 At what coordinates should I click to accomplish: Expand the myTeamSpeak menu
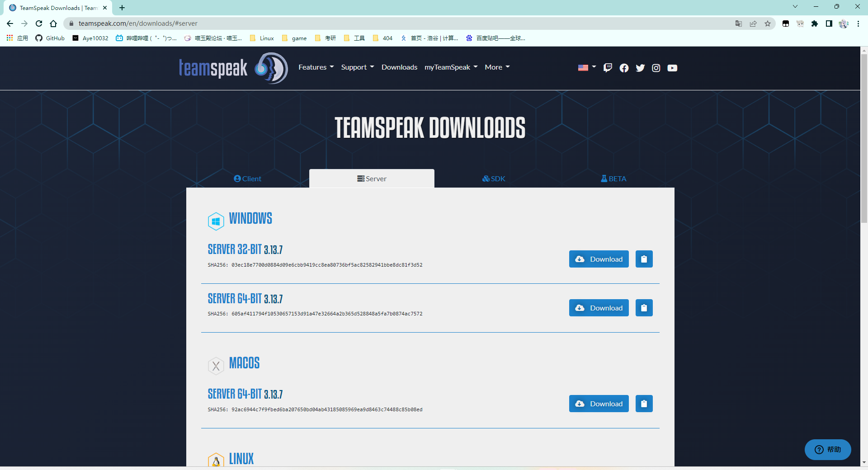pyautogui.click(x=451, y=67)
